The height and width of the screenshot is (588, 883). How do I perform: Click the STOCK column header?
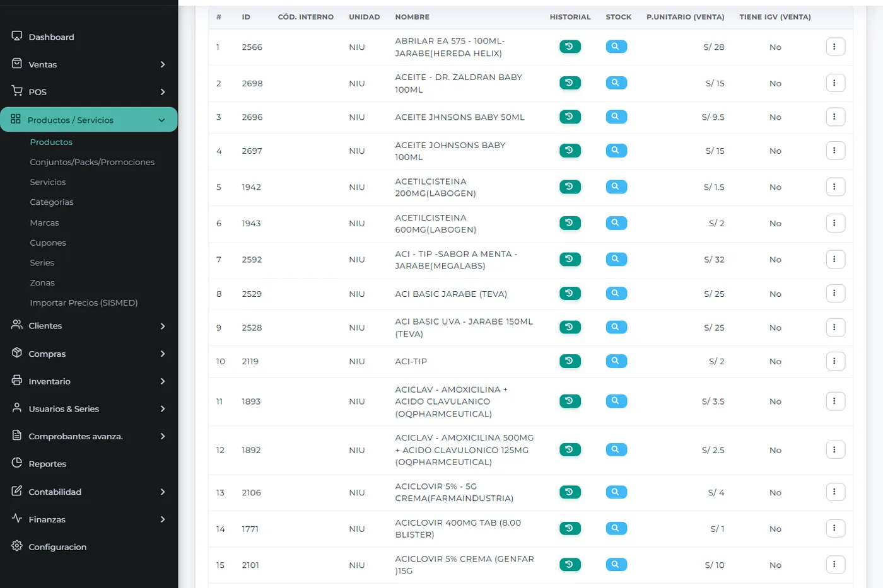pos(618,17)
